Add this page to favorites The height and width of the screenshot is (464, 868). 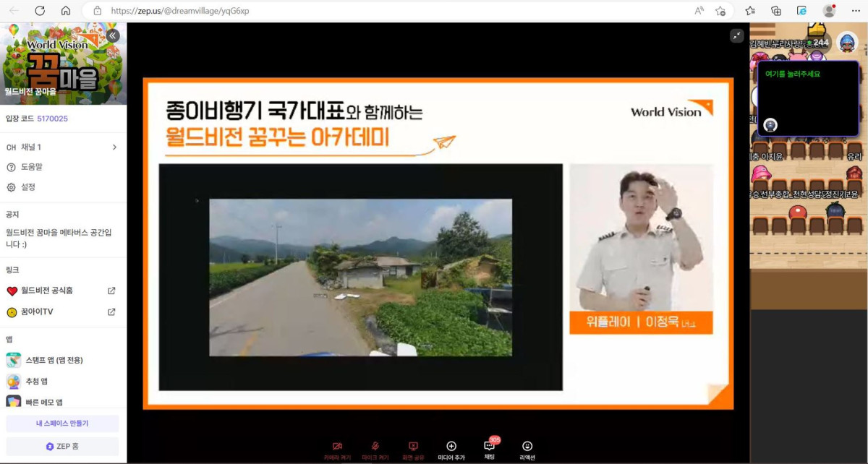[720, 11]
